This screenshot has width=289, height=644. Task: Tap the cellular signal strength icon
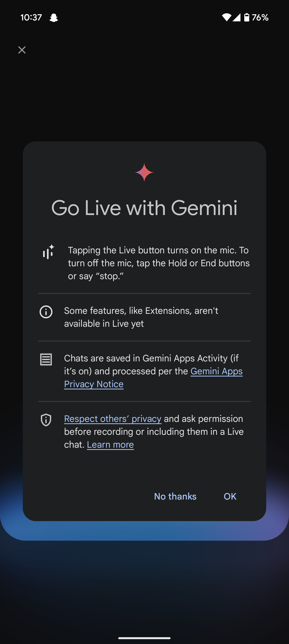[x=237, y=17]
